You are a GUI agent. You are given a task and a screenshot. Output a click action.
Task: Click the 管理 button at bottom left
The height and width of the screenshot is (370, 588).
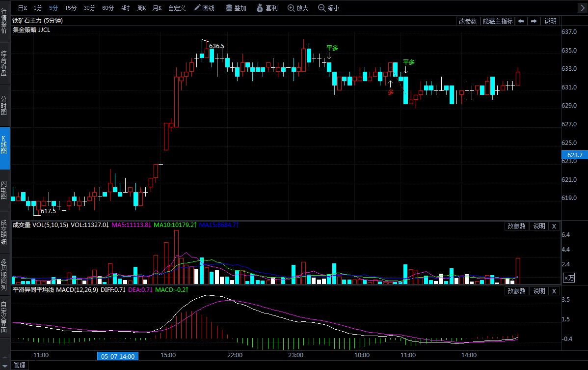[19, 365]
